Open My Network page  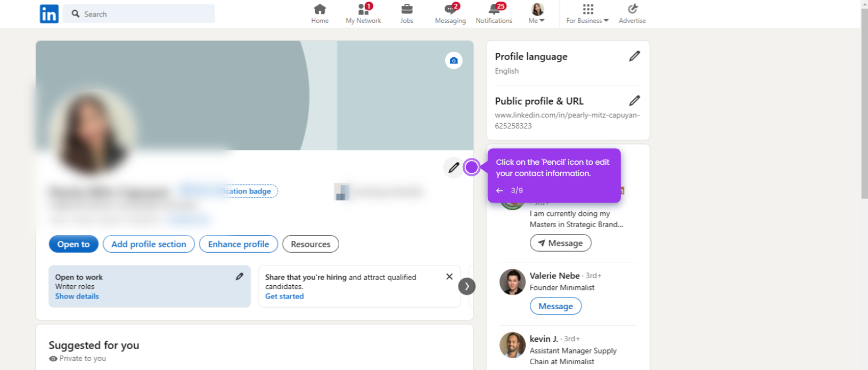pos(363,14)
